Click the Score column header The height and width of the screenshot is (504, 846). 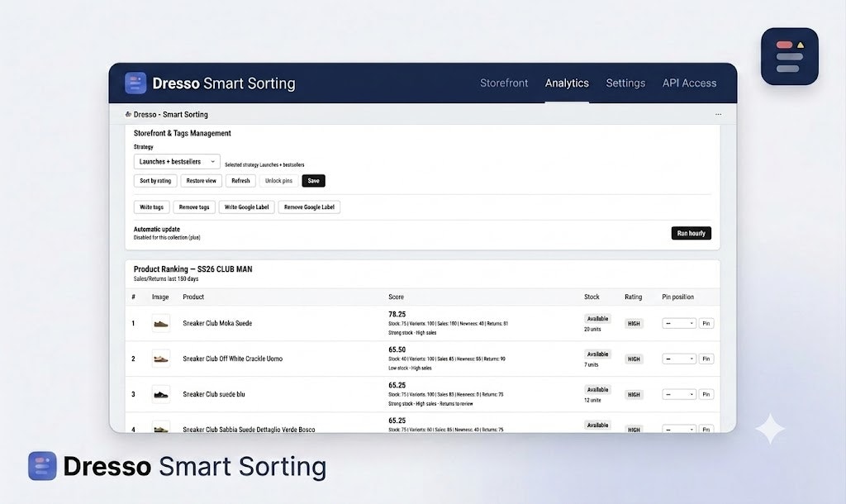coord(396,297)
